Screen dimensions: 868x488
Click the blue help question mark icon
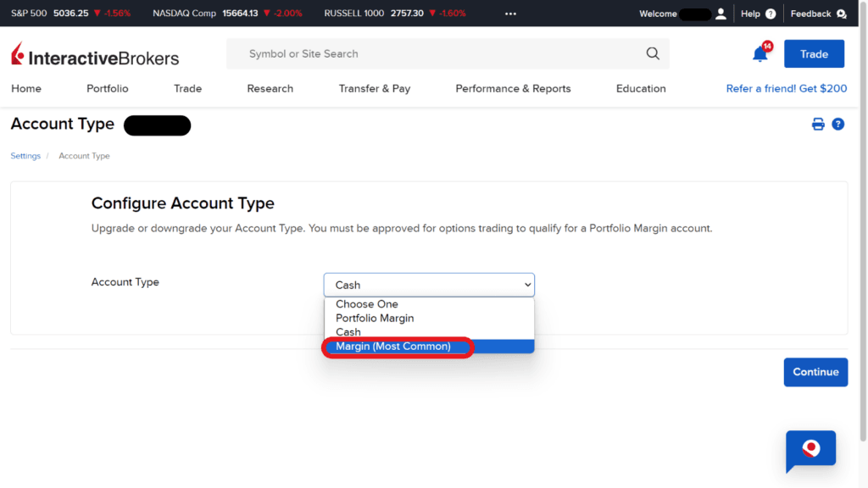pyautogui.click(x=837, y=124)
